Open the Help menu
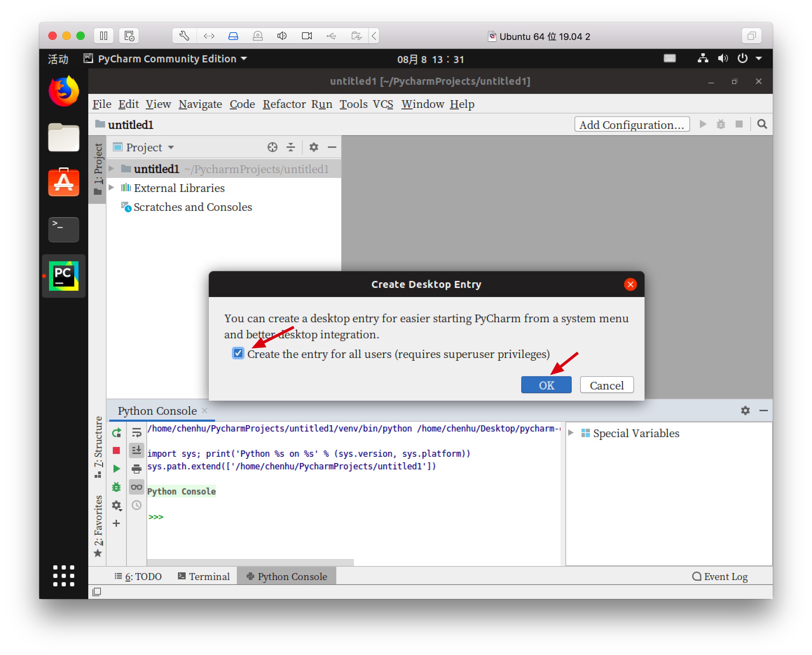Image resolution: width=812 pixels, height=655 pixels. [462, 104]
